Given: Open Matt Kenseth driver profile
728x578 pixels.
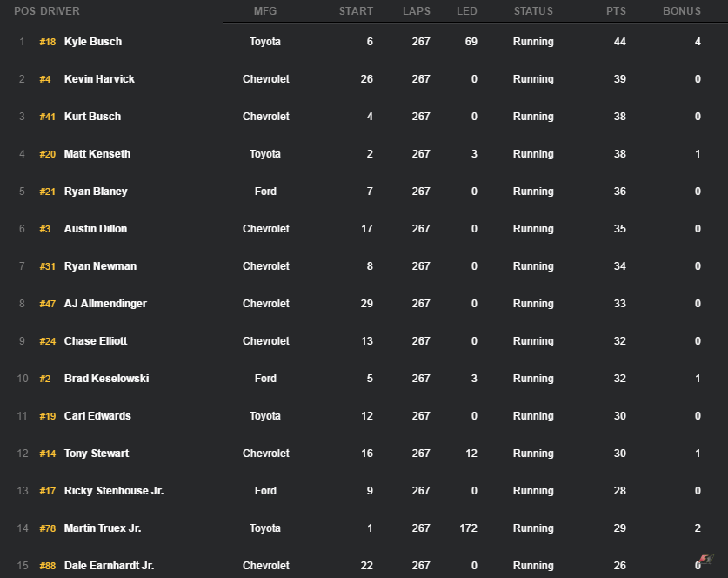Looking at the screenshot, I should tap(97, 154).
